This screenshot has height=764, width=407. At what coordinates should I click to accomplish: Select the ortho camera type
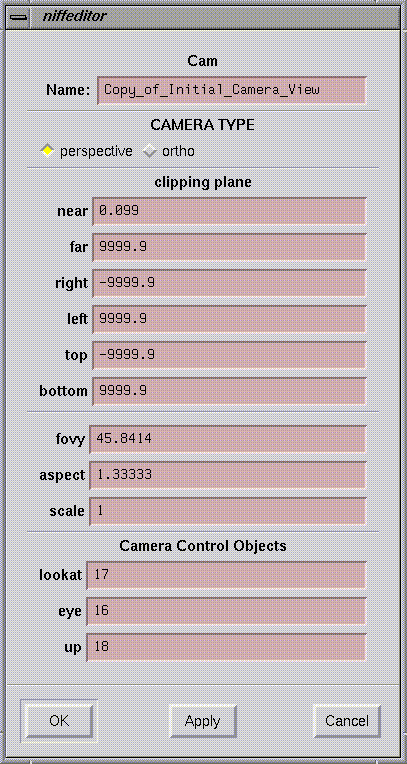click(x=169, y=151)
